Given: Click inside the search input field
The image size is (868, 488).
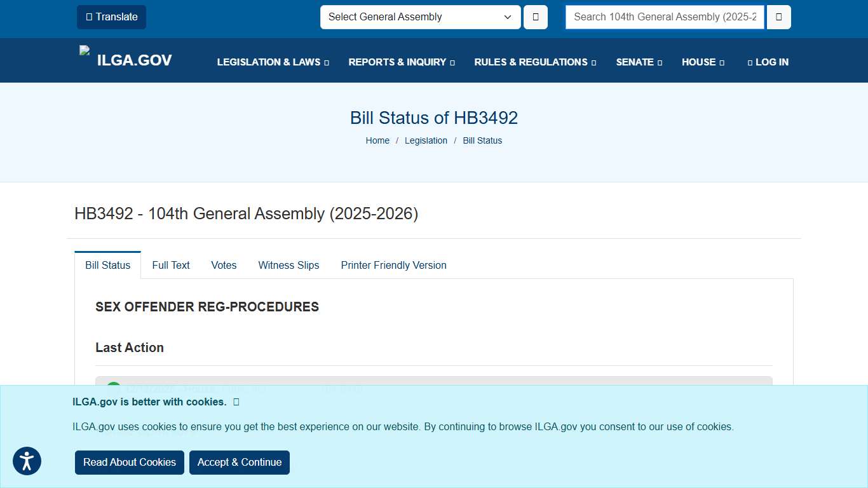Looking at the screenshot, I should click(664, 17).
